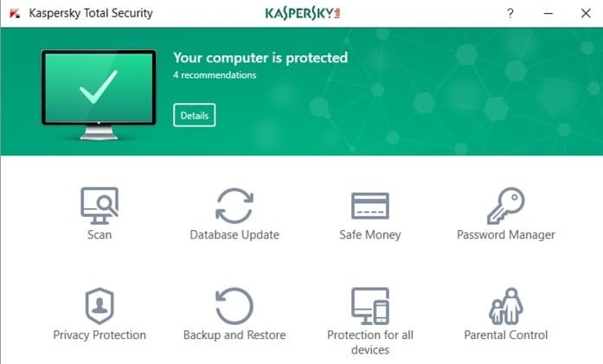Click the Password Manager label

coord(506,235)
